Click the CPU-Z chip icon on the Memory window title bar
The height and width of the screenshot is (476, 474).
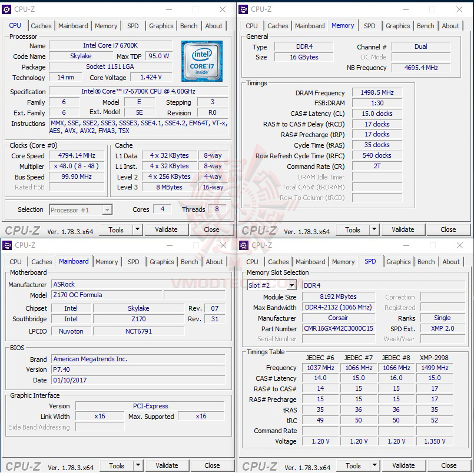(243, 9)
